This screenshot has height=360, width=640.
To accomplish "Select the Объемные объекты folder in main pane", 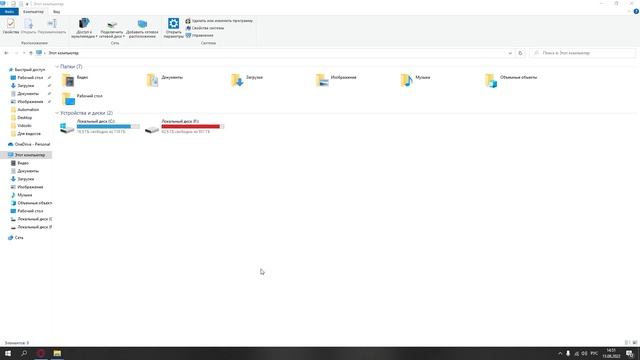I will (511, 80).
